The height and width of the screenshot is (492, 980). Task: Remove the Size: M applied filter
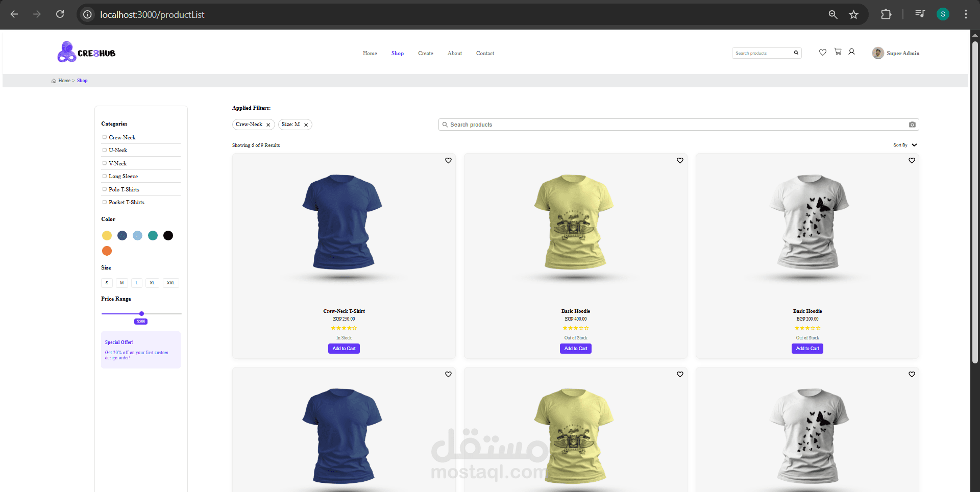point(306,125)
